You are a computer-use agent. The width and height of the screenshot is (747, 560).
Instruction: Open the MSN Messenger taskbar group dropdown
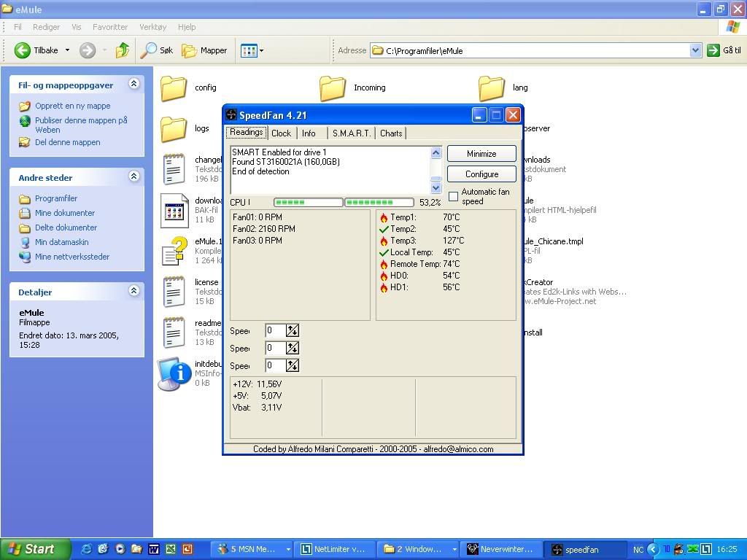tap(287, 550)
